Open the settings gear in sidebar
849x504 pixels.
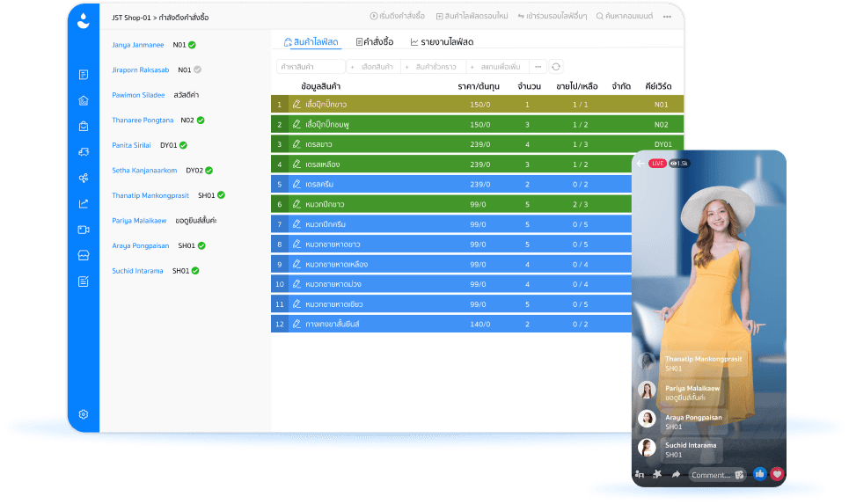tap(84, 414)
